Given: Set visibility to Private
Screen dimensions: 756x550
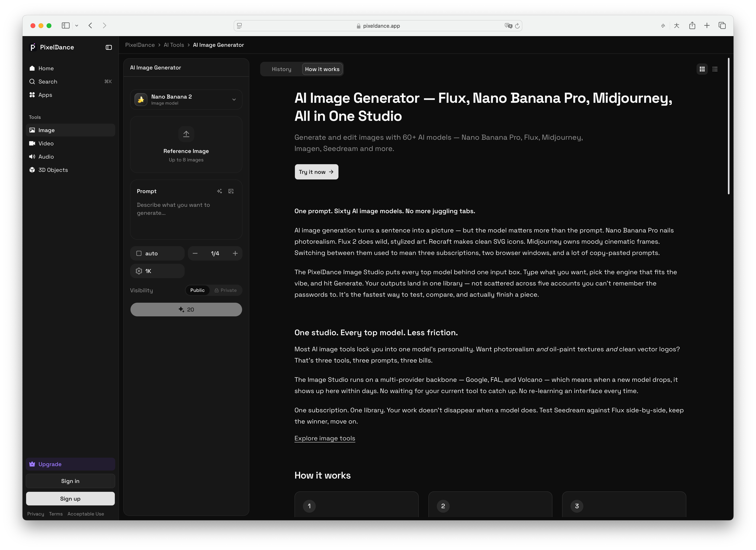Looking at the screenshot, I should (226, 290).
